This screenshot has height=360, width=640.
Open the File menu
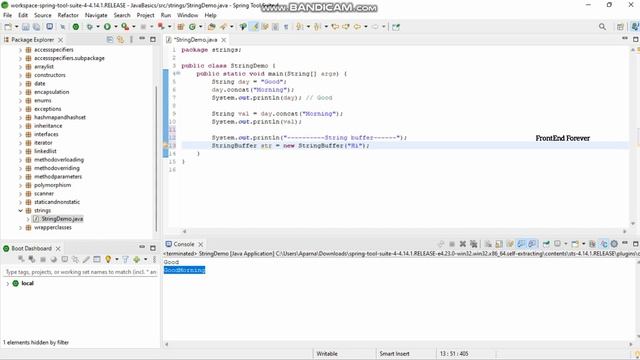click(x=7, y=15)
